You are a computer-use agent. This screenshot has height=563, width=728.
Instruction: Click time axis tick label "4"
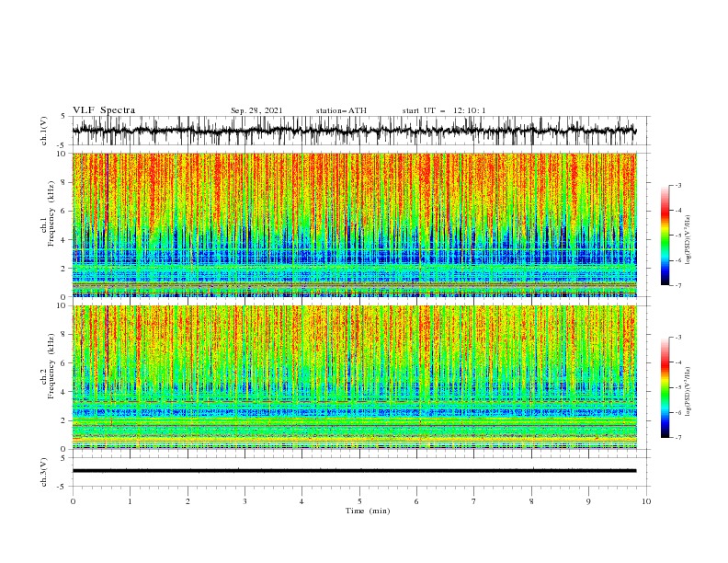click(301, 501)
